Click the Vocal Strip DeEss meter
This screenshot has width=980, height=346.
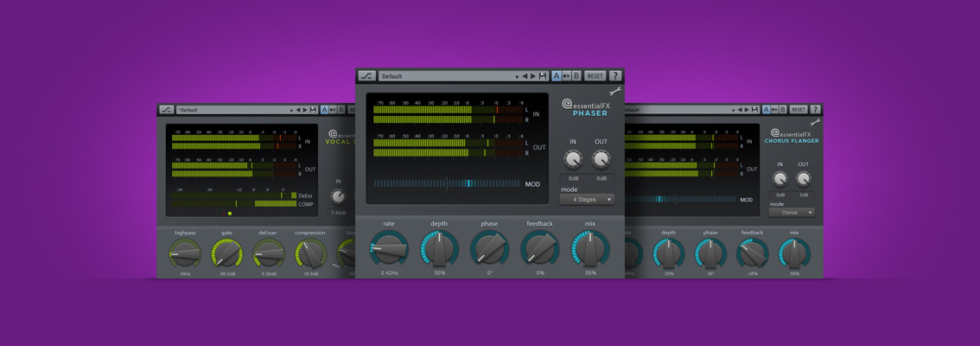coord(234,195)
